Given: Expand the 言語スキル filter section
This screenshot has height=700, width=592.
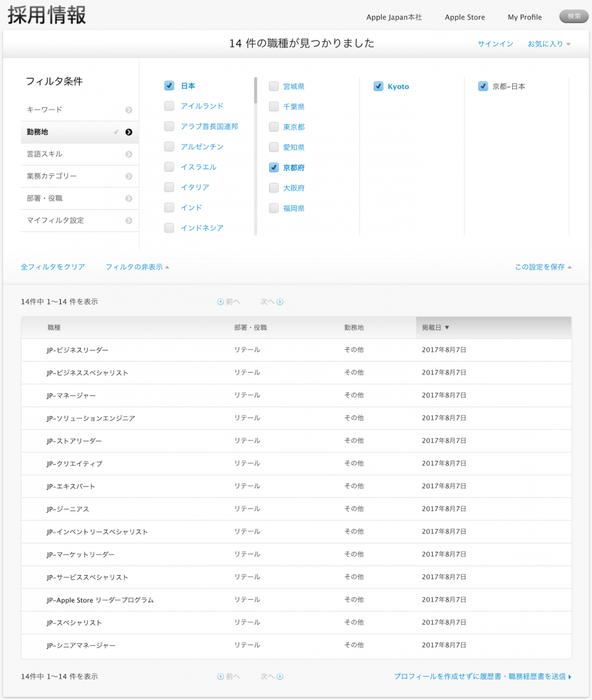Looking at the screenshot, I should [x=79, y=154].
